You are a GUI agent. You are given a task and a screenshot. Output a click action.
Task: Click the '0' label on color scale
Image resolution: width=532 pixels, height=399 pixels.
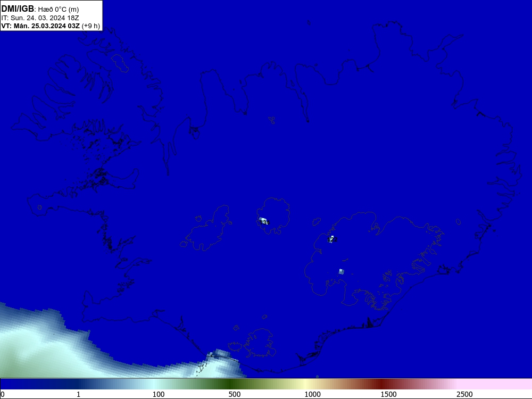(3, 394)
